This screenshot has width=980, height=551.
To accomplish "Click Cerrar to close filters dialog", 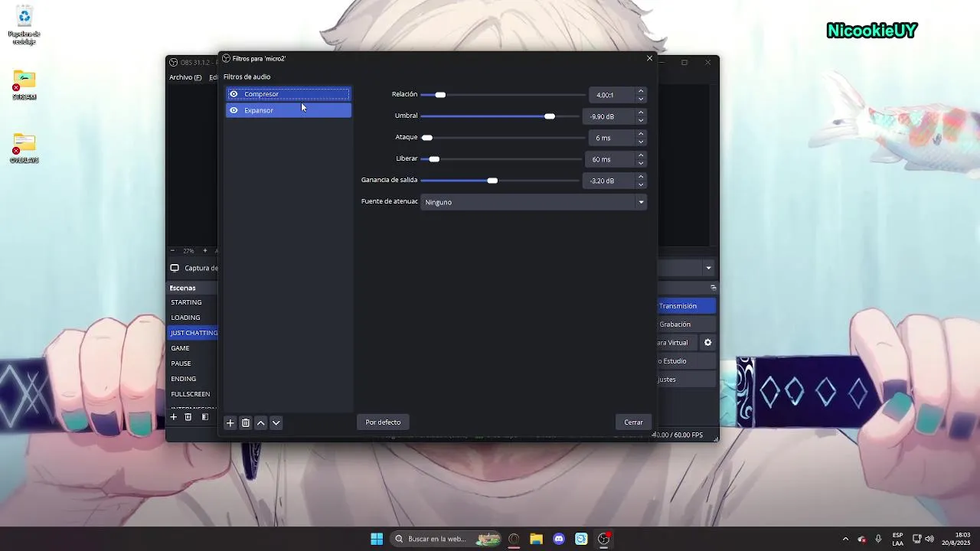I will pyautogui.click(x=633, y=422).
